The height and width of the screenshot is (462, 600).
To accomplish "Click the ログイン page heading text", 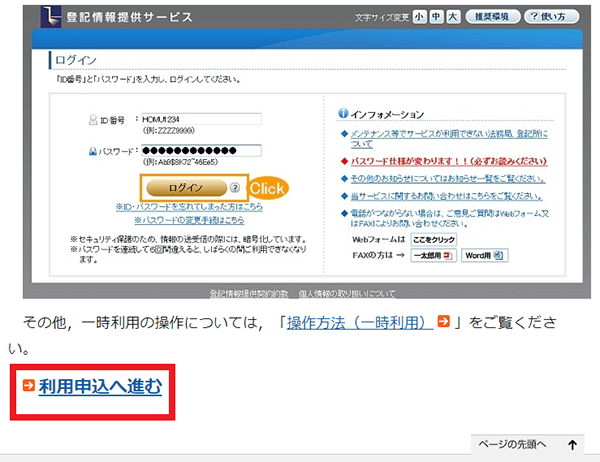I will (x=76, y=60).
